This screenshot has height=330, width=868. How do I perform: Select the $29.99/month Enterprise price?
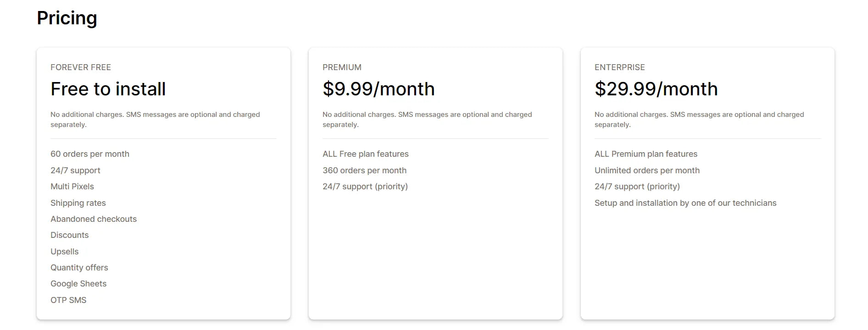click(656, 89)
